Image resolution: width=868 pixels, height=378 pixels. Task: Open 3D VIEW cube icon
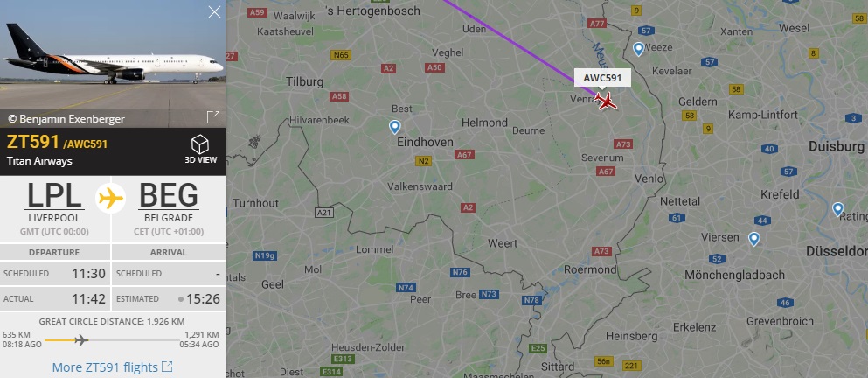[x=200, y=145]
